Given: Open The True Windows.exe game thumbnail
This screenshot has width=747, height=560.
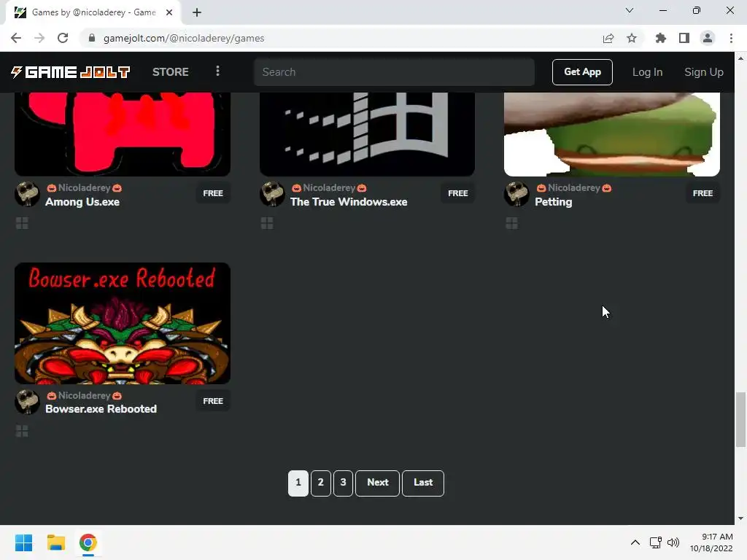Looking at the screenshot, I should (367, 134).
